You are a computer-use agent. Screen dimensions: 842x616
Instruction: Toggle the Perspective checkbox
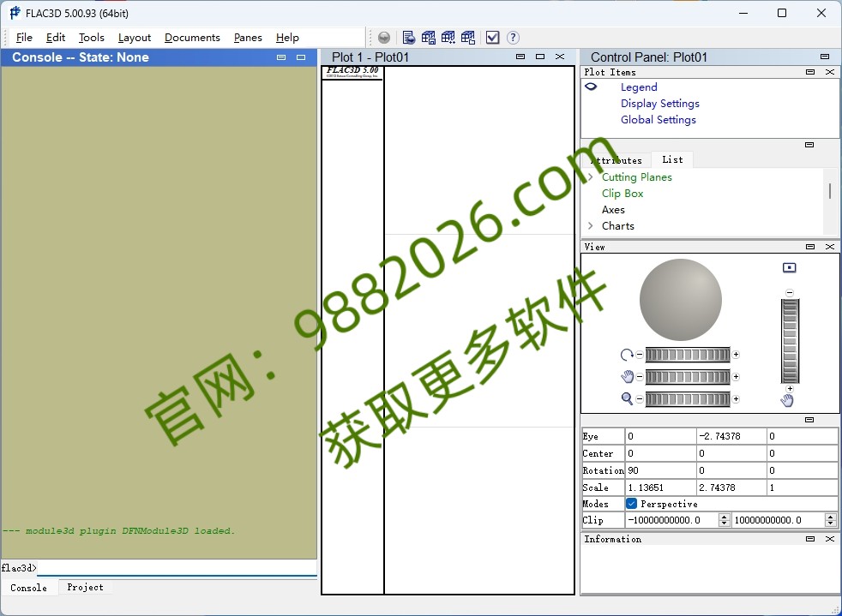tap(631, 503)
